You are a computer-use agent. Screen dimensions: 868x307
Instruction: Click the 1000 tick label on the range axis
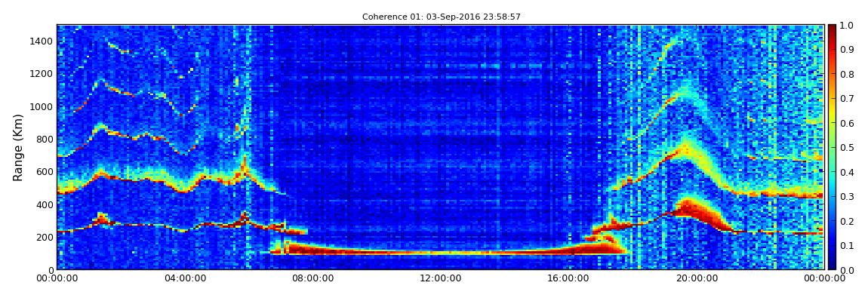pyautogui.click(x=42, y=106)
